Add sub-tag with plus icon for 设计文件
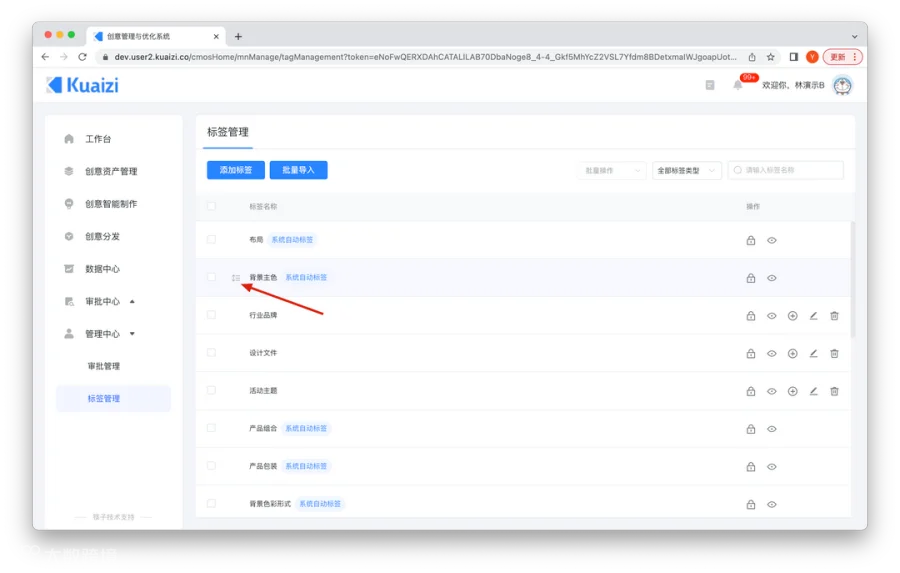This screenshot has height=573, width=900. (x=793, y=354)
